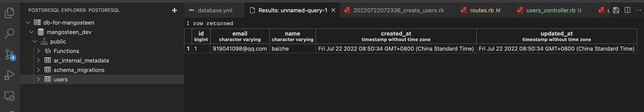Viewport: 644px width, 112px height.
Task: Collapse the db-for-mangosteen connection
Action: [x=28, y=23]
